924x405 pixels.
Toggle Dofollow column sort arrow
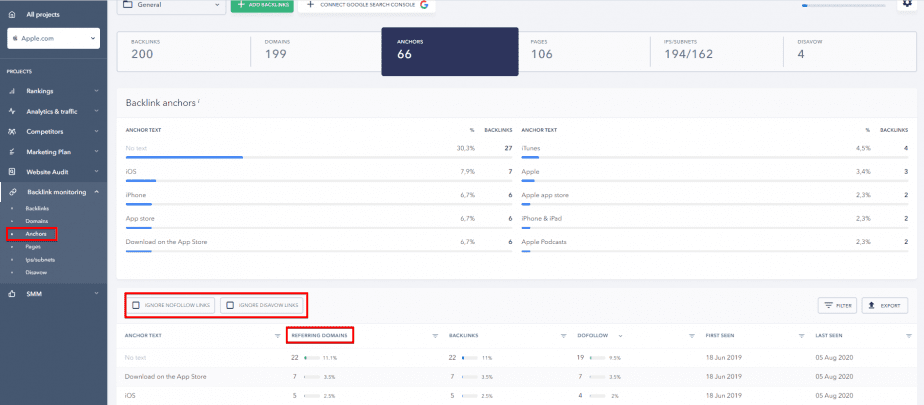[x=620, y=336]
